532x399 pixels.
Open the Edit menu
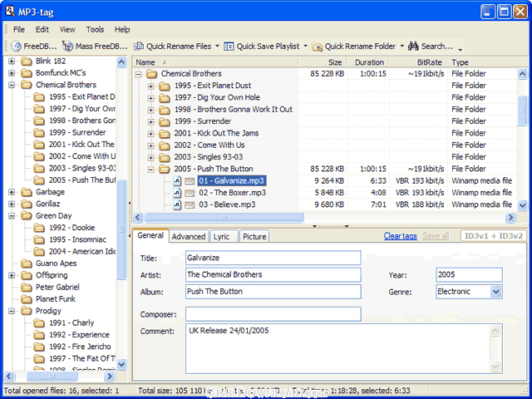pos(42,30)
